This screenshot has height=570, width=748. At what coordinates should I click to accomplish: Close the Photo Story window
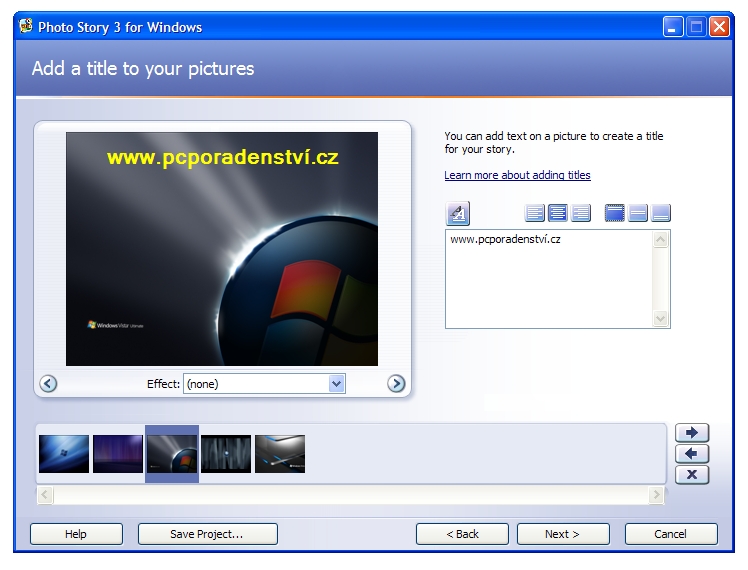coord(719,27)
